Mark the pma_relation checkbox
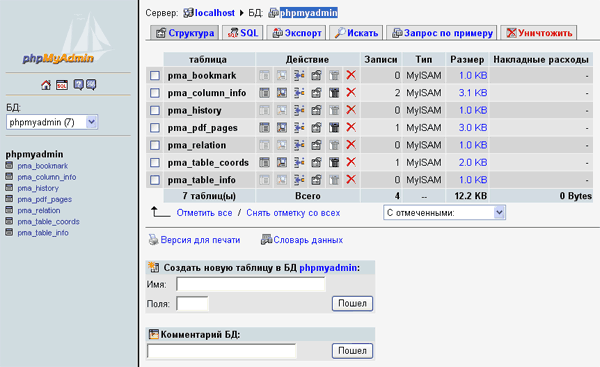Viewport: 600px width, 367px height. (x=155, y=145)
